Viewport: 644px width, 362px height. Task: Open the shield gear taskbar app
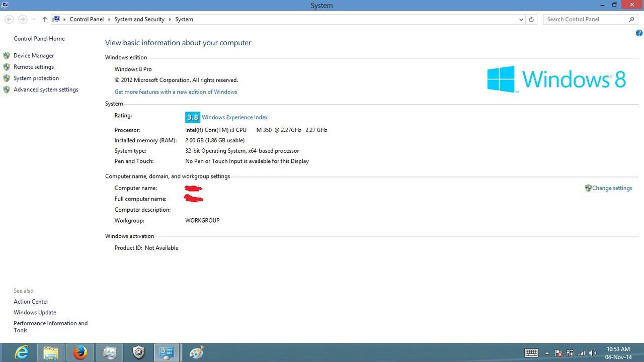(x=138, y=353)
